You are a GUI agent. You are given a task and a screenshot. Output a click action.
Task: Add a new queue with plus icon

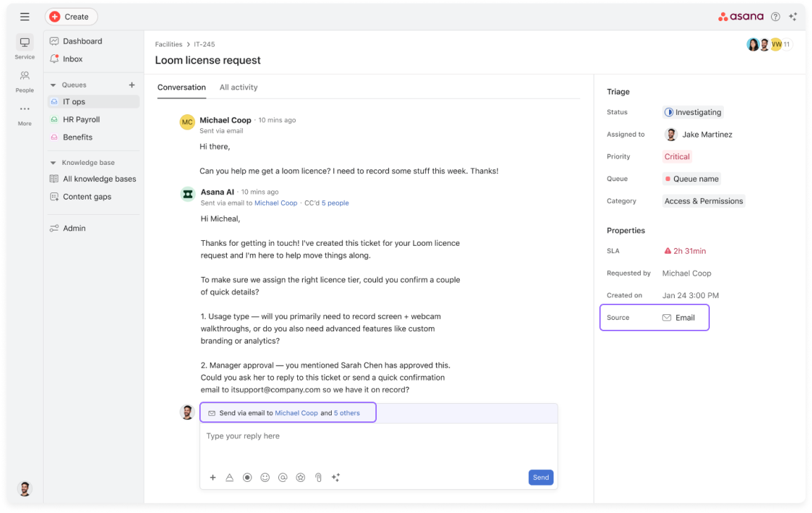point(132,85)
